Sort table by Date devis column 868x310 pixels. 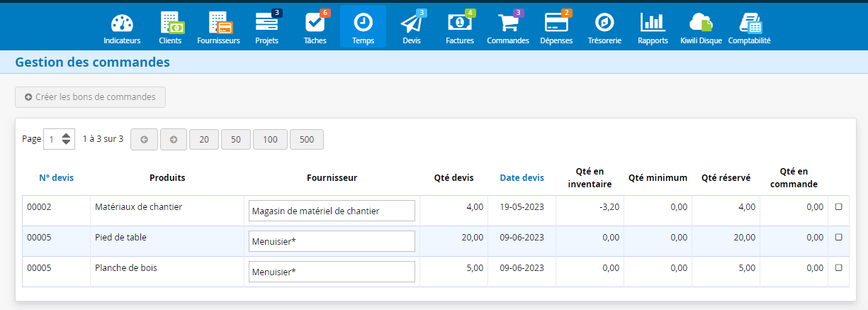pyautogui.click(x=522, y=178)
